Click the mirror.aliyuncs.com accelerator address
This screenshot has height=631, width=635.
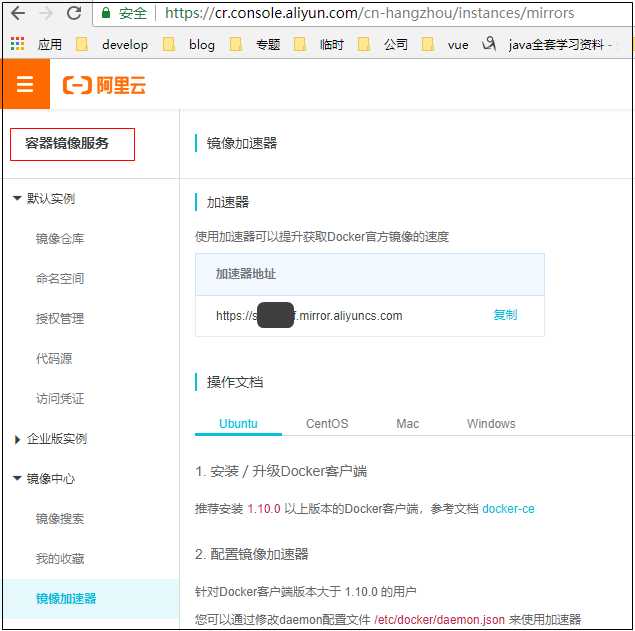pos(309,316)
